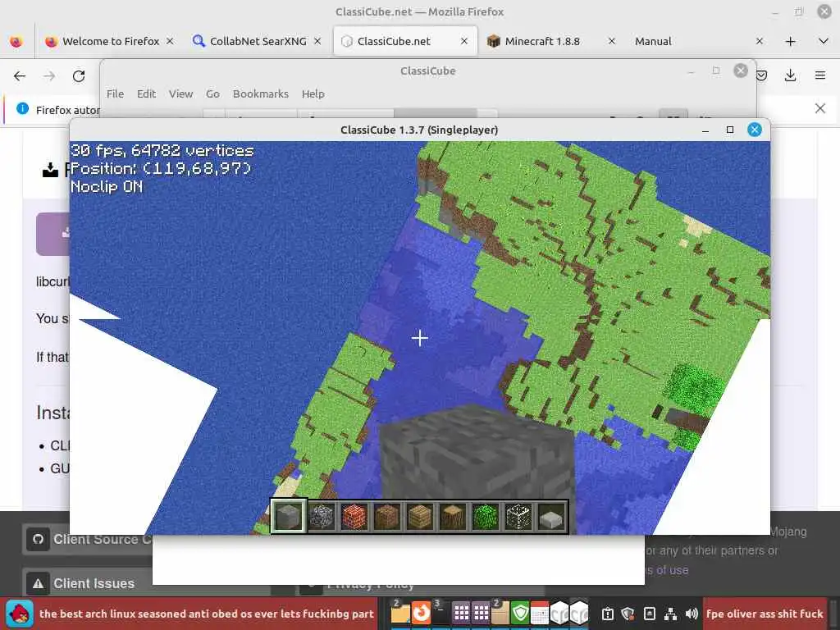Screen dimensions: 840x630
Task: Open the Bookmarks menu in ClassiCube window
Action: click(x=260, y=94)
